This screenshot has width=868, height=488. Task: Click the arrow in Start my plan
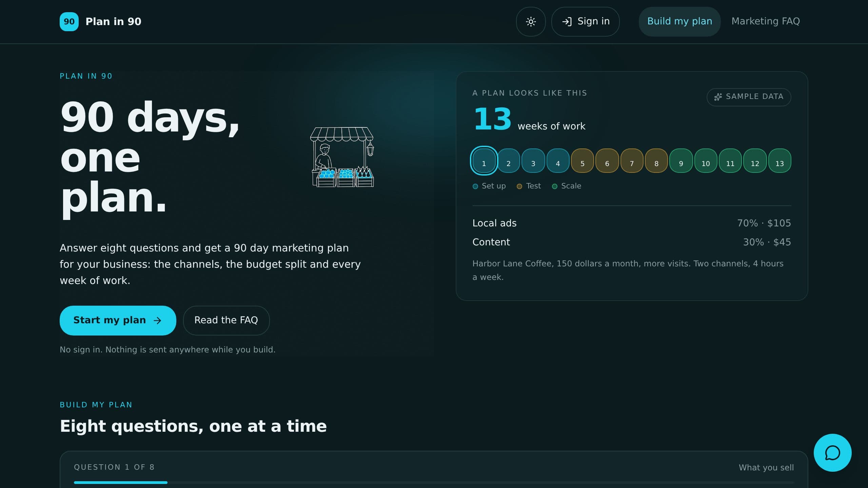pyautogui.click(x=157, y=321)
